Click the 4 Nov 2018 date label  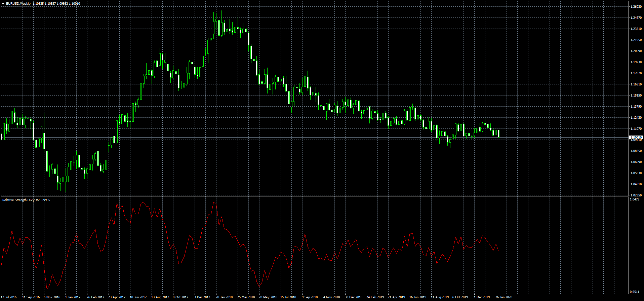point(332,297)
